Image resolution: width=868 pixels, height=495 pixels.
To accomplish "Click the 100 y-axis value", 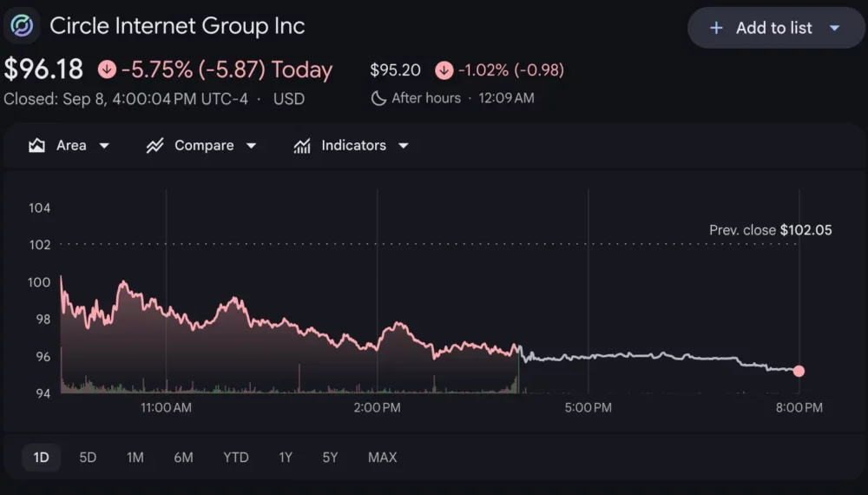I will tap(39, 282).
